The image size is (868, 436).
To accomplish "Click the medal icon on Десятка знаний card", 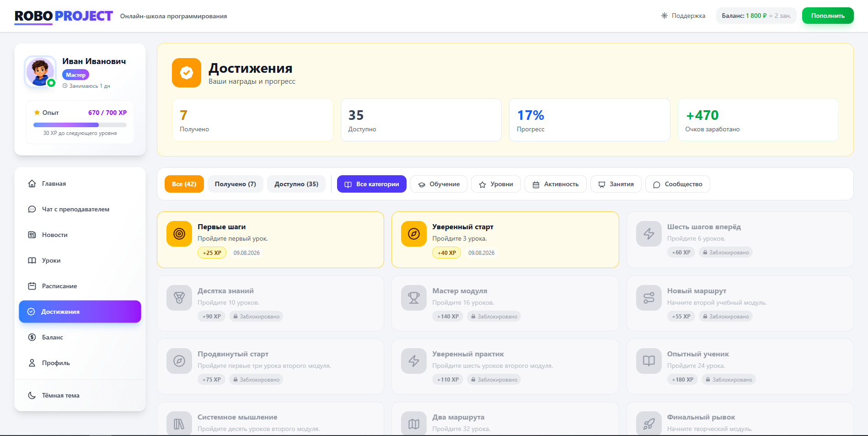I will 179,298.
